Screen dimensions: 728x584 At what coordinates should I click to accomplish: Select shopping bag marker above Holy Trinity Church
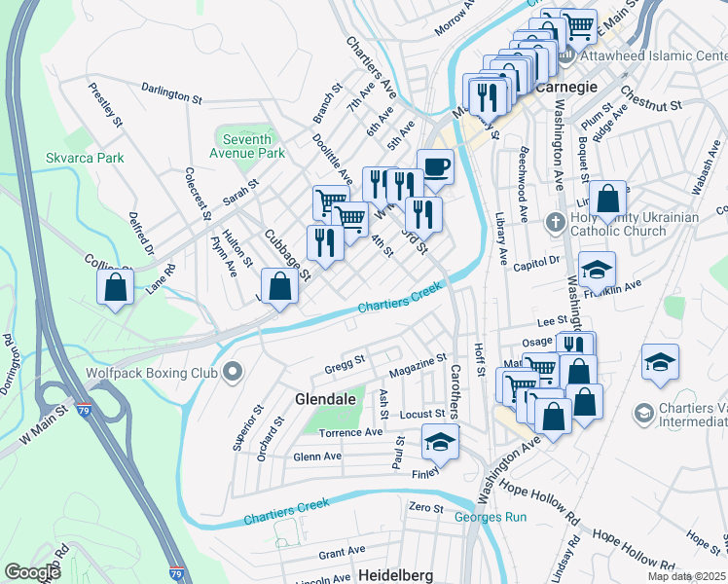pyautogui.click(x=607, y=201)
